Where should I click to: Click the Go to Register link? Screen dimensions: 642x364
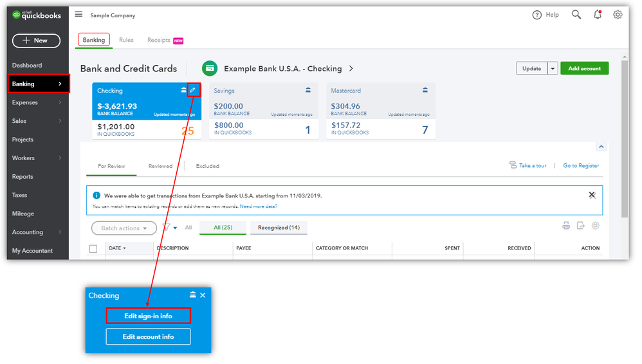[x=581, y=165]
